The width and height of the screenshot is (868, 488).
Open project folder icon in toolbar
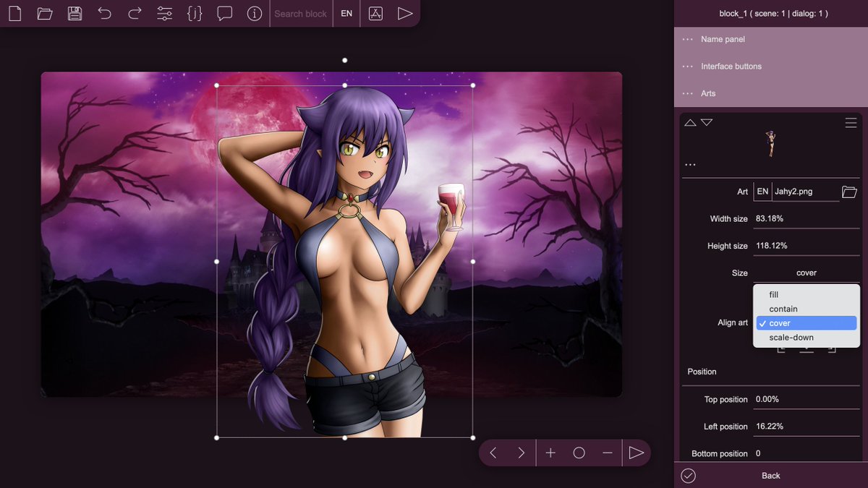(45, 13)
